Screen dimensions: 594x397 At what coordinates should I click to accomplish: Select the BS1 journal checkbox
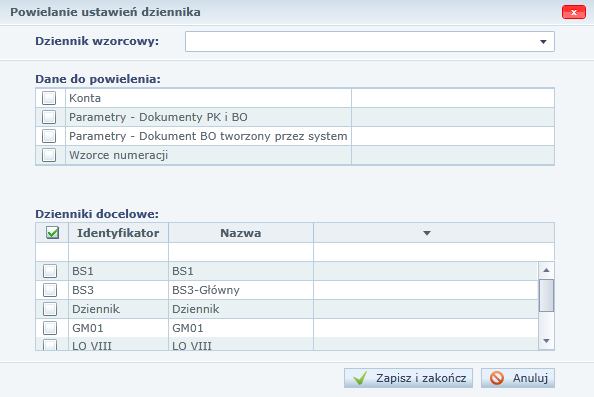pyautogui.click(x=50, y=271)
